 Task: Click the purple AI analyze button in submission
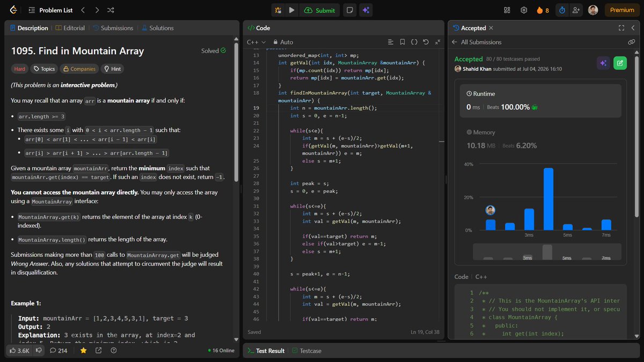[603, 63]
